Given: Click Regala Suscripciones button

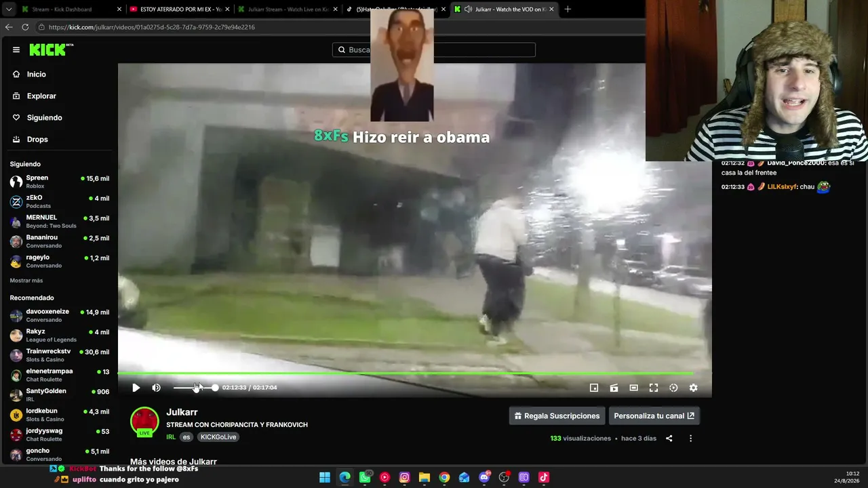Looking at the screenshot, I should pyautogui.click(x=557, y=416).
